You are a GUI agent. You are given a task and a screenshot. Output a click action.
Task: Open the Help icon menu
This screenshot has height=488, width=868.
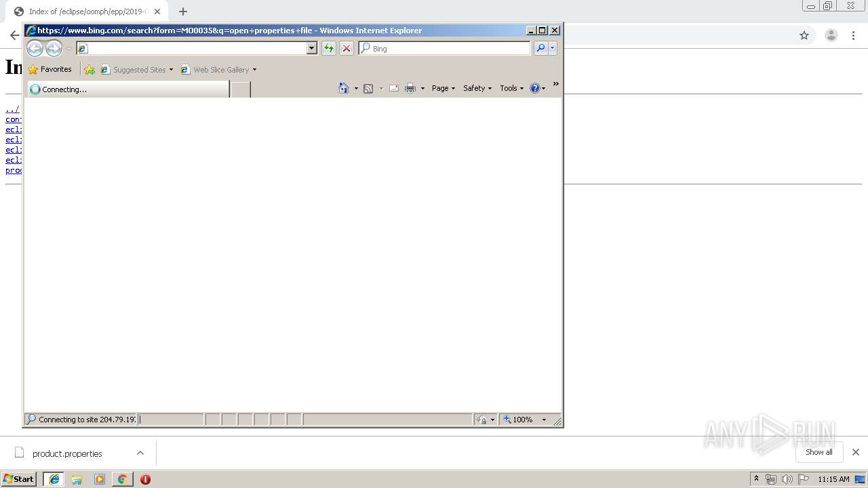[x=538, y=88]
